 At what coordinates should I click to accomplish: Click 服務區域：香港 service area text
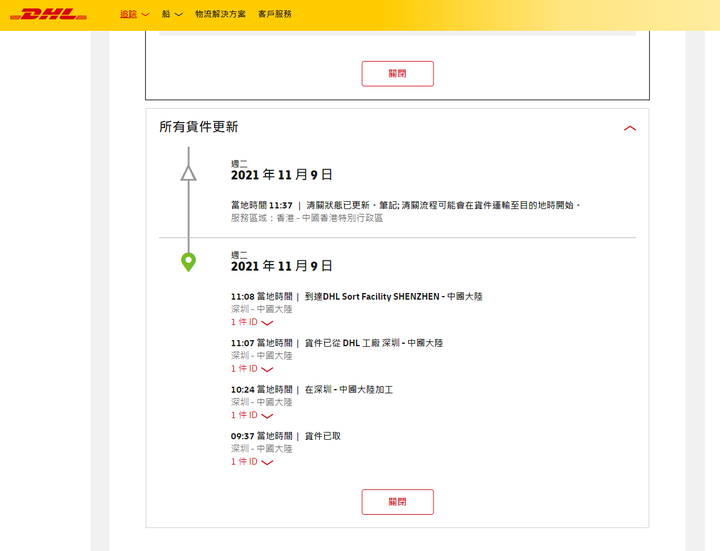coord(307,218)
